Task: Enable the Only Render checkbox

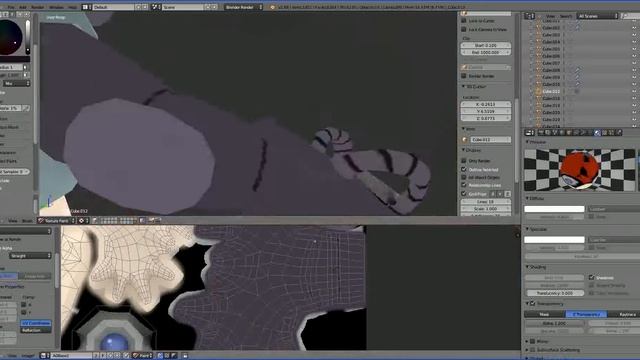Action: [x=464, y=161]
